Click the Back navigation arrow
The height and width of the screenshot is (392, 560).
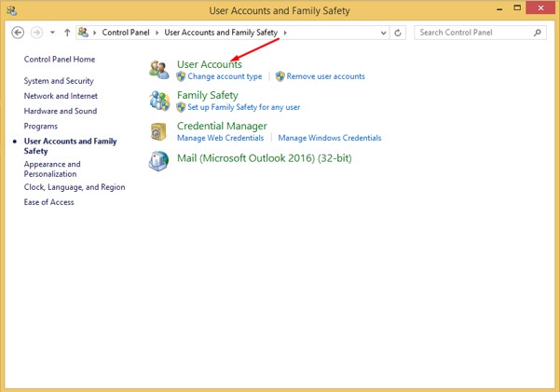tap(18, 33)
